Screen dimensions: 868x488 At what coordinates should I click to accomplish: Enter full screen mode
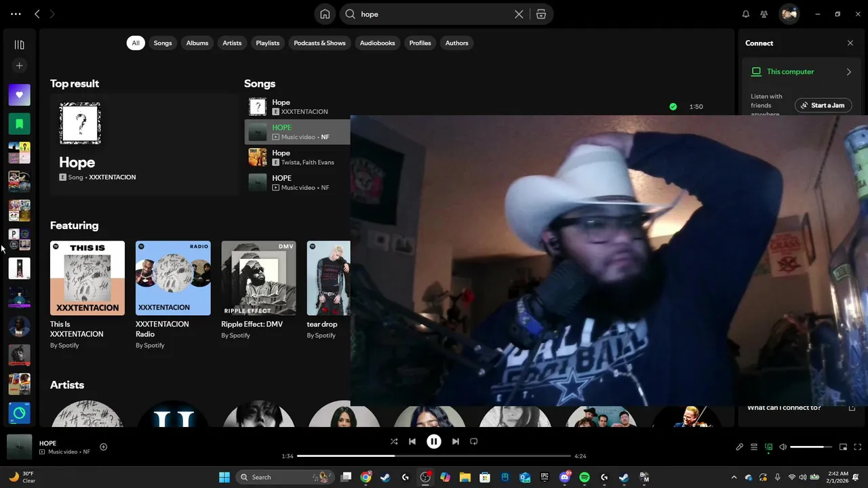pos(858,447)
